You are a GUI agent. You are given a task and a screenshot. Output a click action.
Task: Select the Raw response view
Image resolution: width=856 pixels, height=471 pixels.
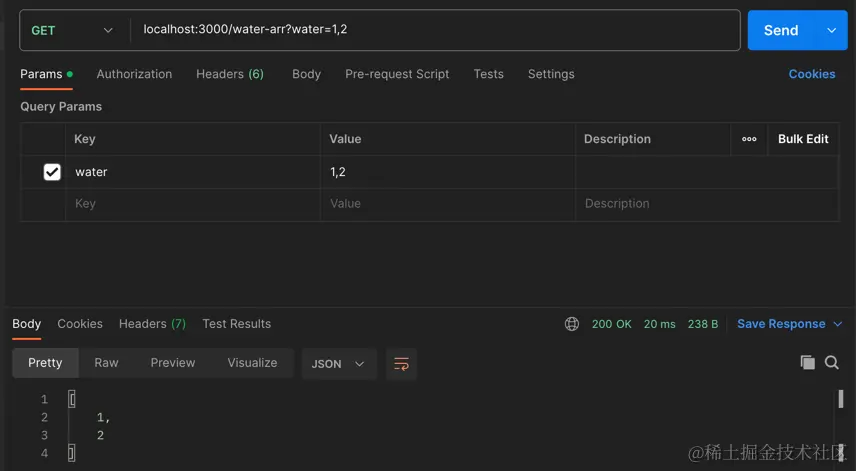(106, 363)
